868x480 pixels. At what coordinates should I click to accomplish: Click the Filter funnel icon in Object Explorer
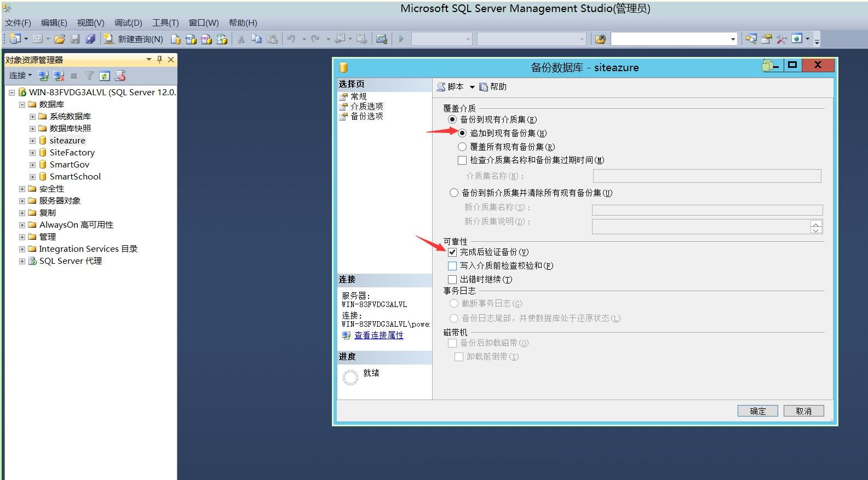pos(89,76)
